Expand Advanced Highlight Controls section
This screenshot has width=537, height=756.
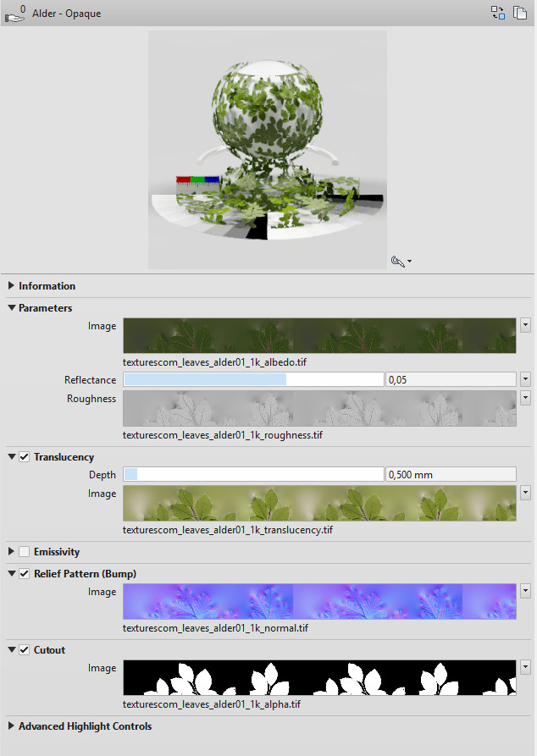point(11,726)
